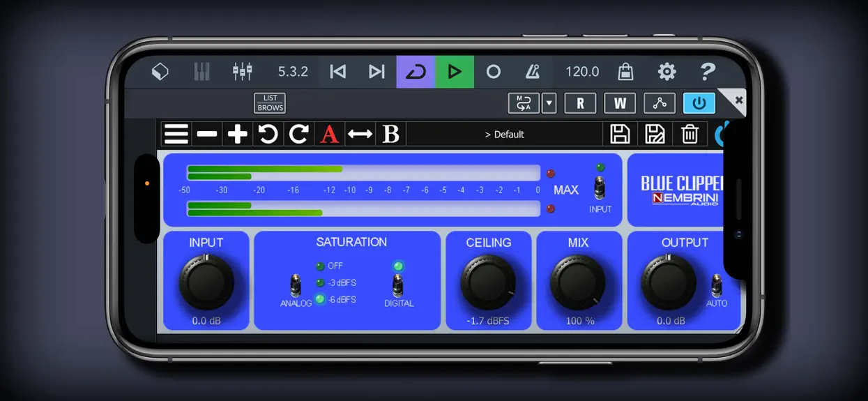868x401 pixels.
Task: Click the 0.0 dB input value
Action: [206, 321]
